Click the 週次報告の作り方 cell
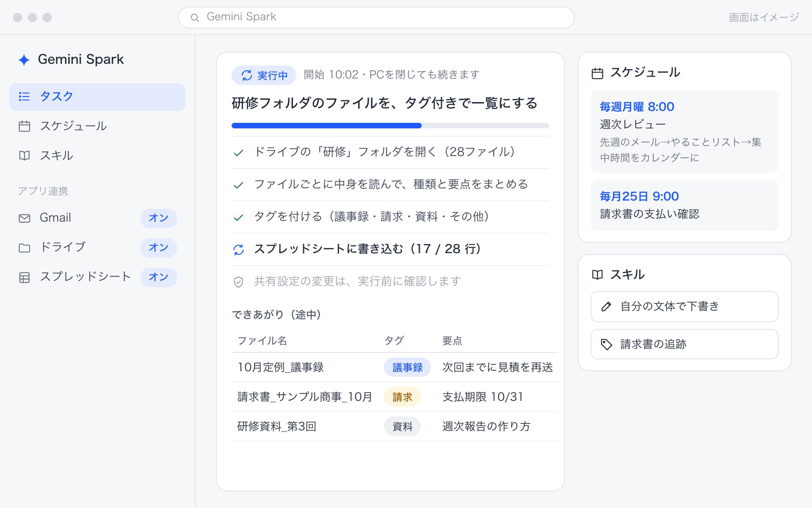The image size is (812, 508). pos(486,427)
